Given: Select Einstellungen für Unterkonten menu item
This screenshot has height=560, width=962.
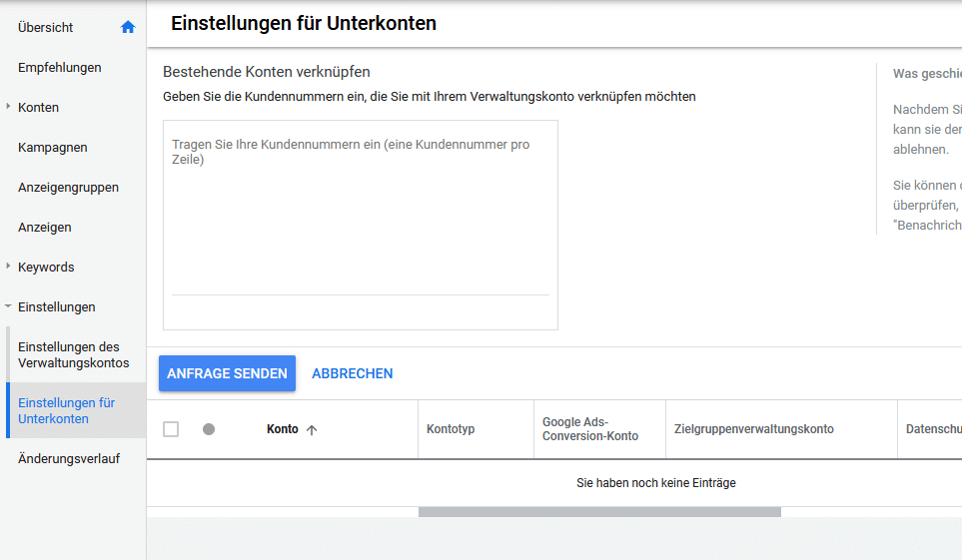Looking at the screenshot, I should pos(67,411).
